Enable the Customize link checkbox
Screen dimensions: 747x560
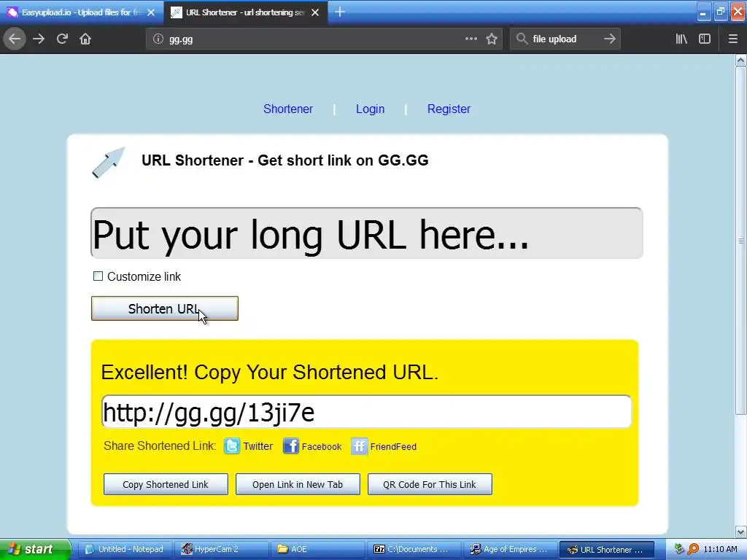pyautogui.click(x=98, y=276)
